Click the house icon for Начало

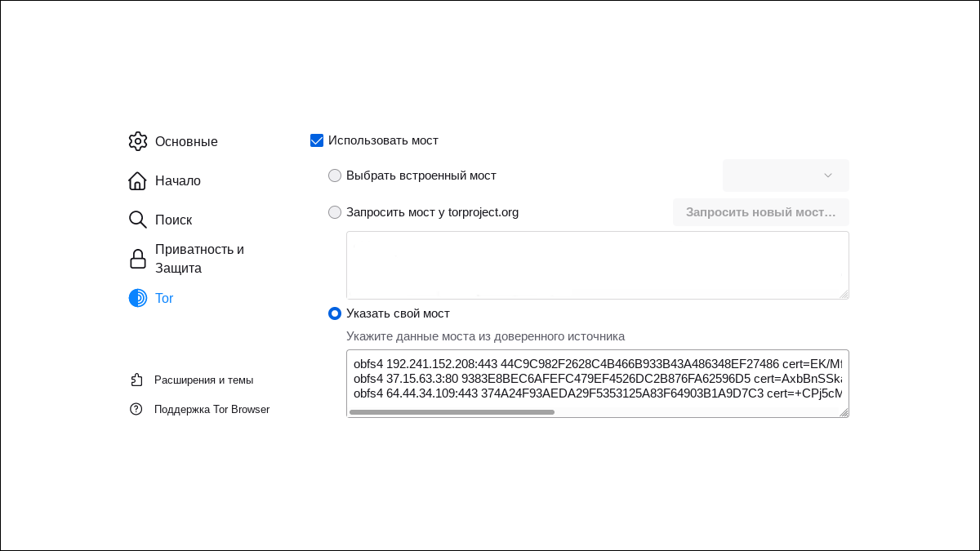(137, 180)
